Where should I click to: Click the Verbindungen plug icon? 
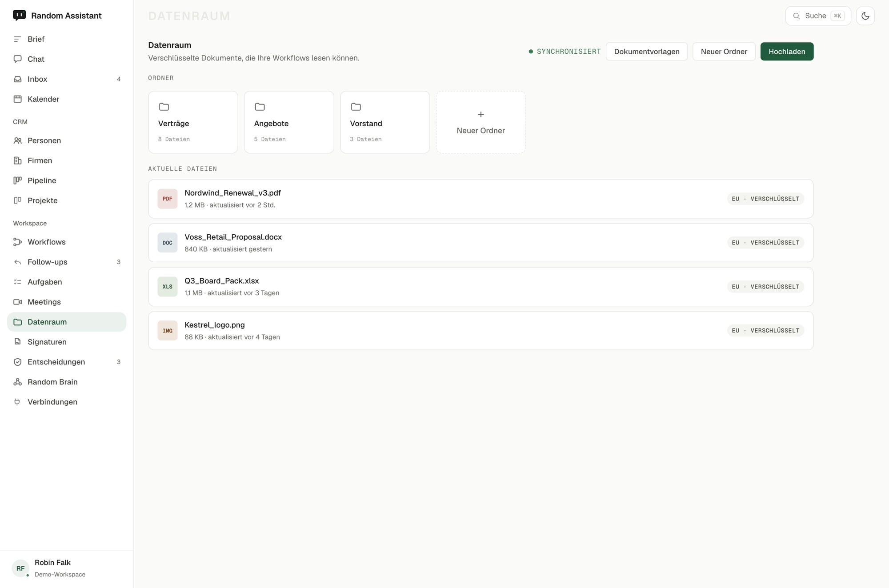17,402
